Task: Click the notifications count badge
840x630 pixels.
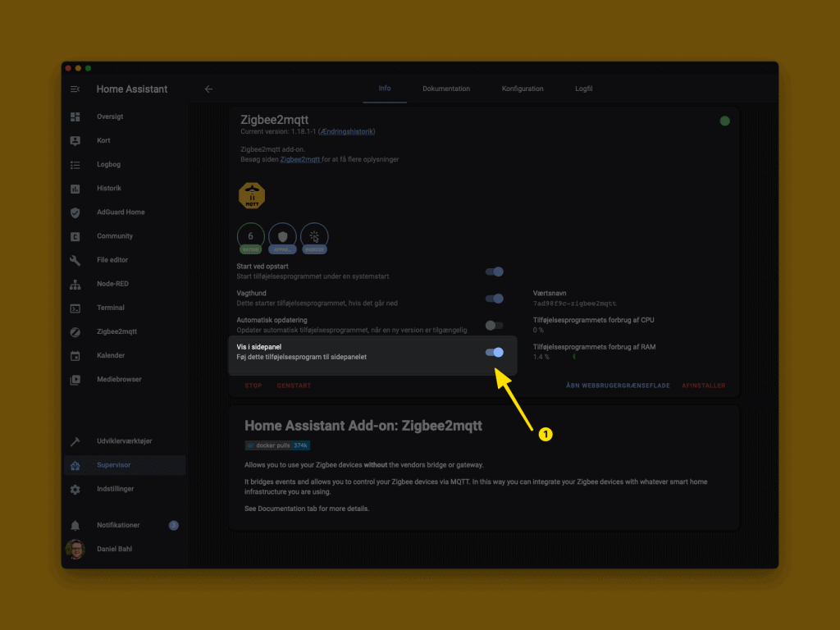Action: tap(174, 526)
